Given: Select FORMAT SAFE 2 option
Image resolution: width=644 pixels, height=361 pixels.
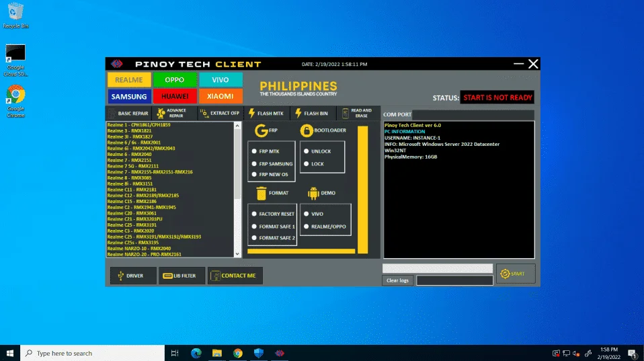Looking at the screenshot, I should pos(274,238).
